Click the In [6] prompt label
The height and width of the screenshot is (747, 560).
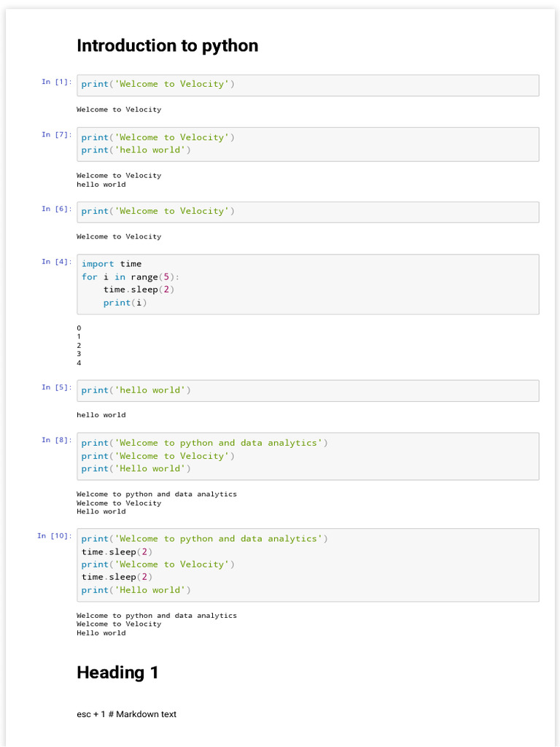click(56, 209)
